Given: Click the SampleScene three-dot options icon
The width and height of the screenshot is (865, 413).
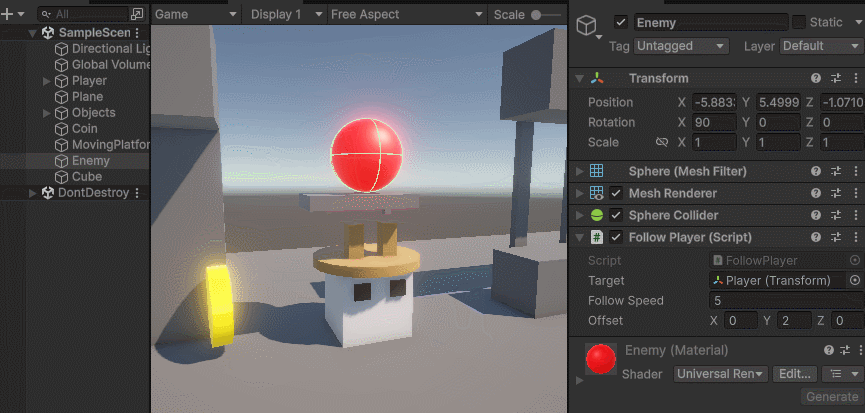Looking at the screenshot, I should pos(138,33).
